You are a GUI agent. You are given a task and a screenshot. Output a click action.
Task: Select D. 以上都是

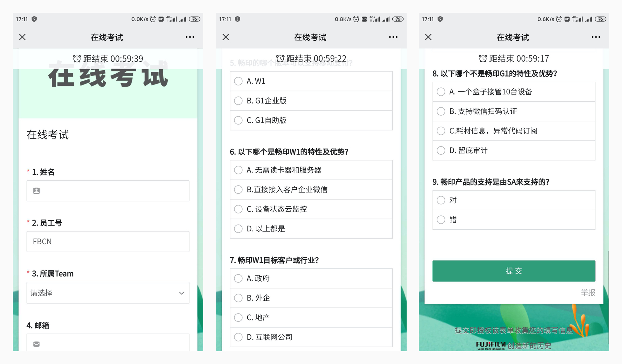(x=311, y=229)
